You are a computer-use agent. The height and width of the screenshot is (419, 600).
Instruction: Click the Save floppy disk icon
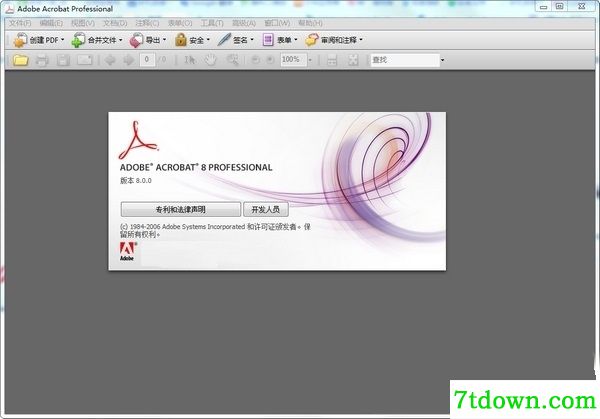(64, 60)
